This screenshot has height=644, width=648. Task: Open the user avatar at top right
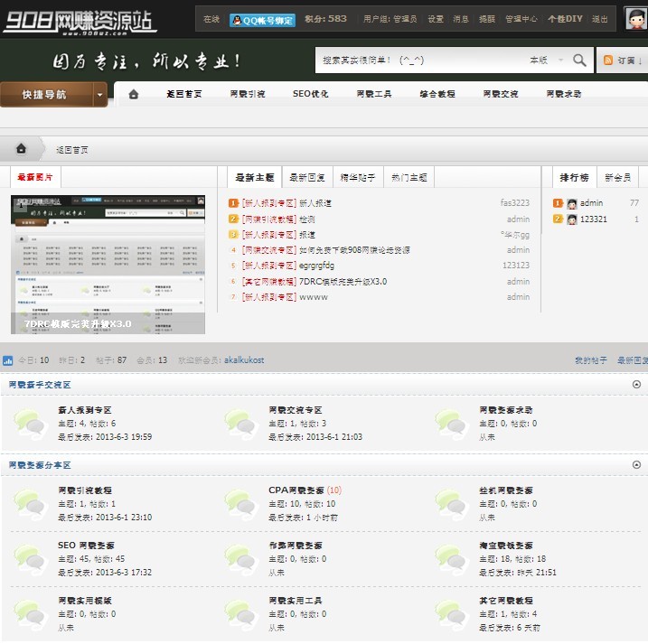[635, 19]
